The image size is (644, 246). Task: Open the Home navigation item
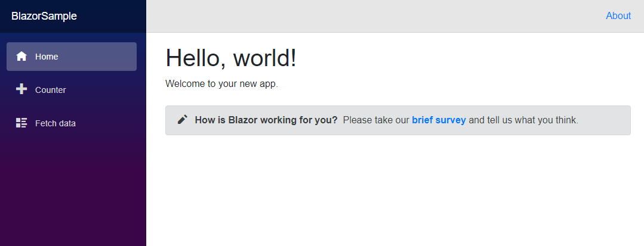pos(72,57)
